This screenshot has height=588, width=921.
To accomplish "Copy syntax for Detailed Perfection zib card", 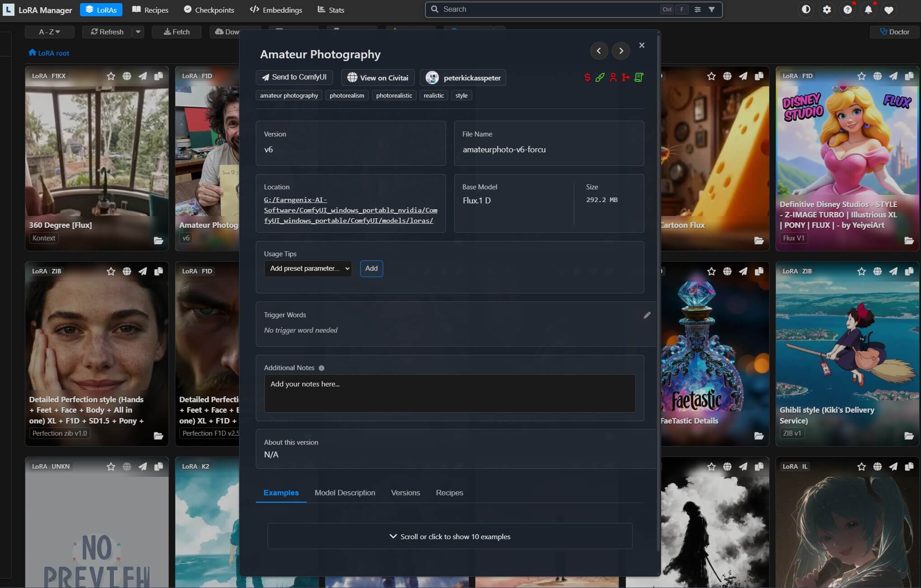I will click(x=159, y=271).
